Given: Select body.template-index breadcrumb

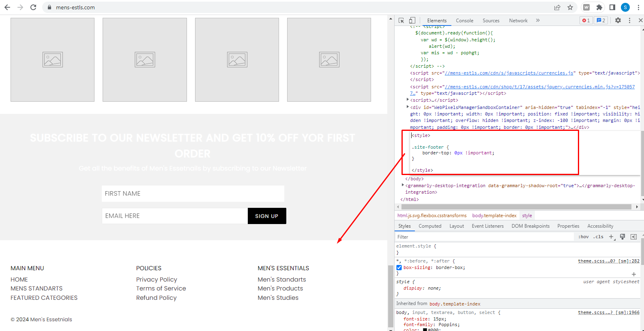Looking at the screenshot, I should click(x=494, y=216).
